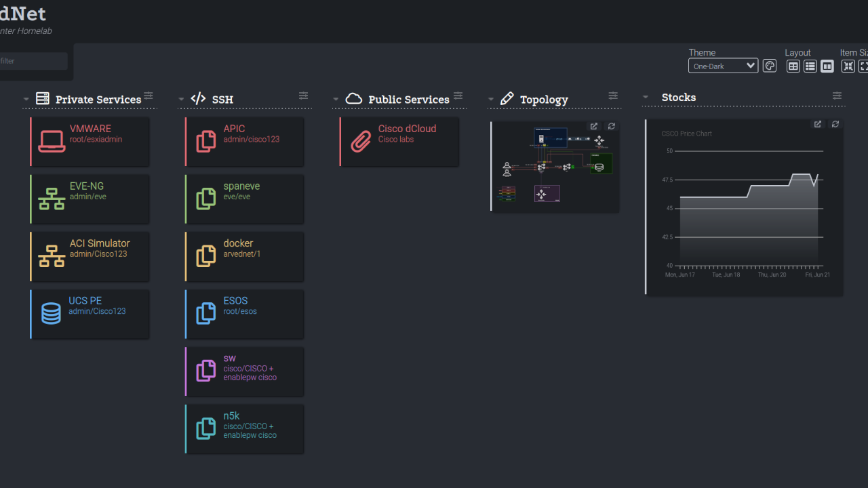Refresh the Topology widget
868x488 pixels.
612,126
